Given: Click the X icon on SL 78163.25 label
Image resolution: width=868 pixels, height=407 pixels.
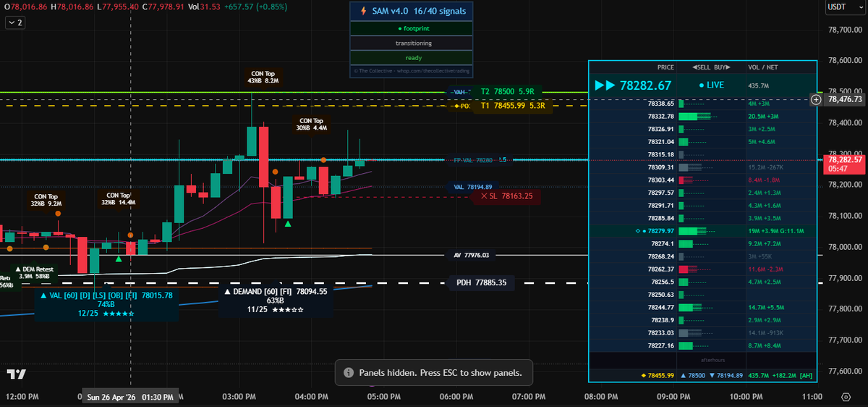Looking at the screenshot, I should coord(483,196).
